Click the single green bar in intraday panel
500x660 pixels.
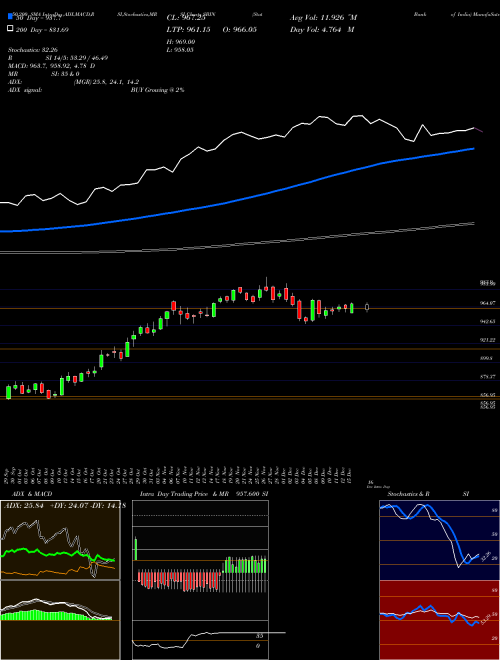(136, 549)
